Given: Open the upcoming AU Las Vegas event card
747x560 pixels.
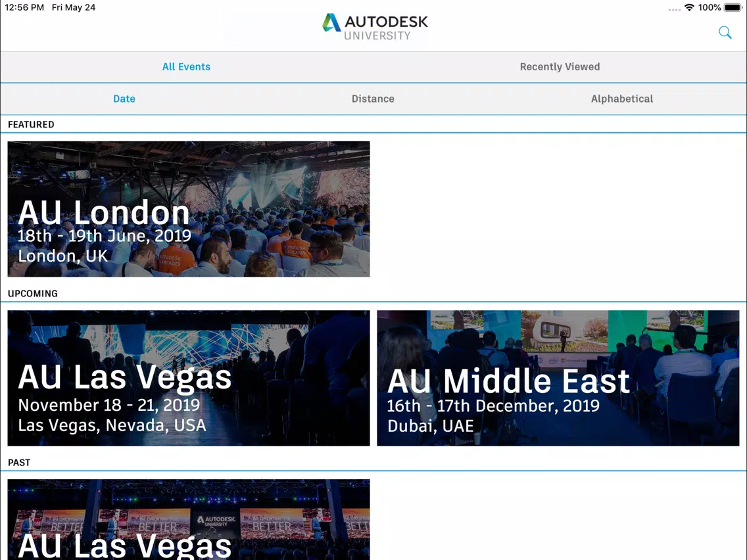Looking at the screenshot, I should point(189,378).
